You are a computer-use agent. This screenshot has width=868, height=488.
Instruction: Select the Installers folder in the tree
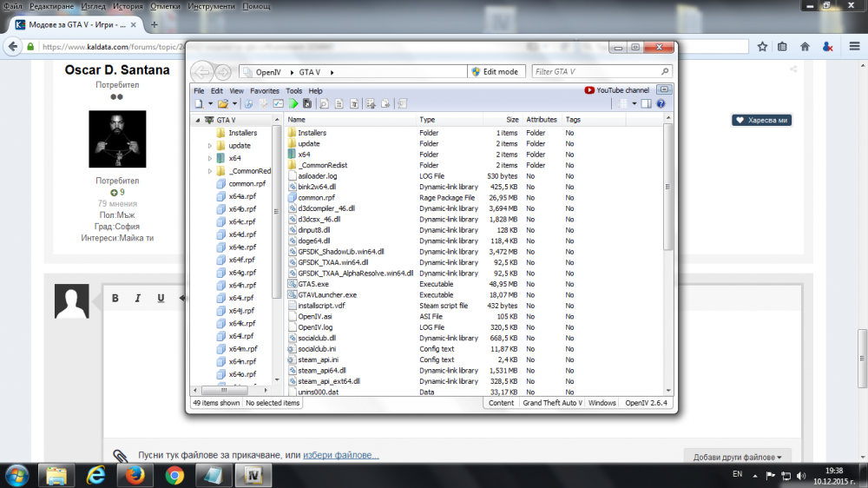[242, 133]
